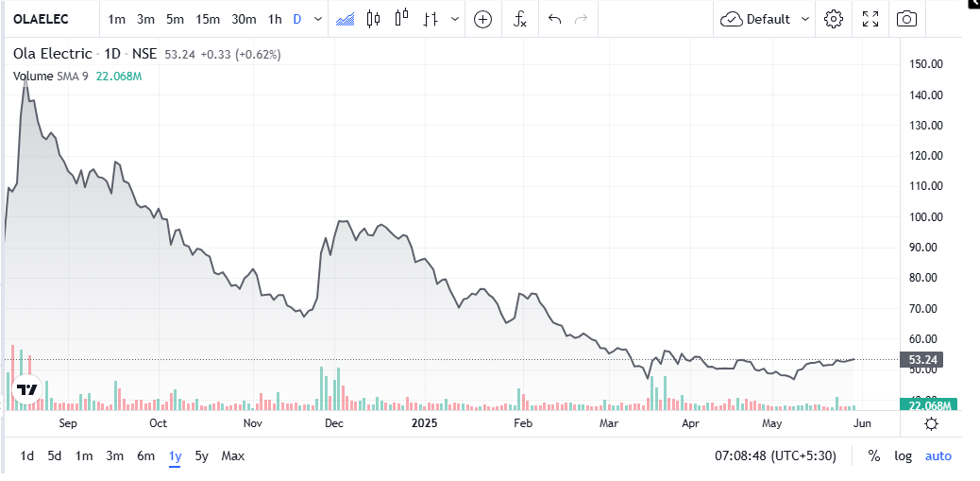Click the 2025 label on time axis

point(425,423)
